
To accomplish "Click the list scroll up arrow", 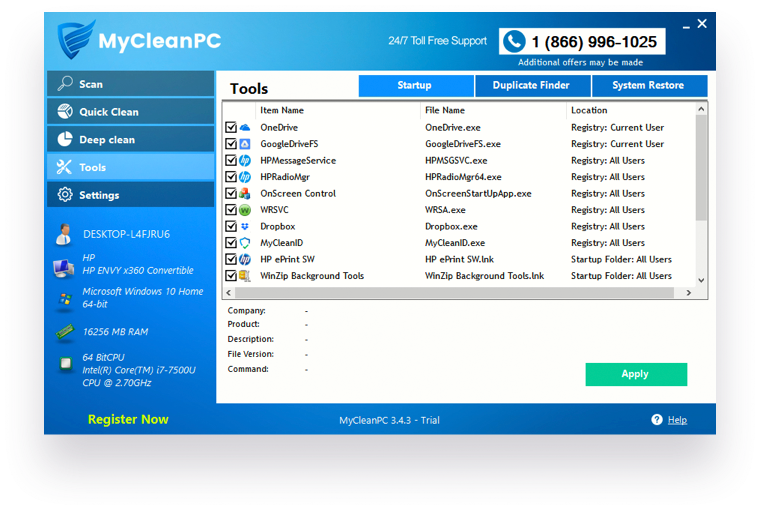I will [701, 109].
